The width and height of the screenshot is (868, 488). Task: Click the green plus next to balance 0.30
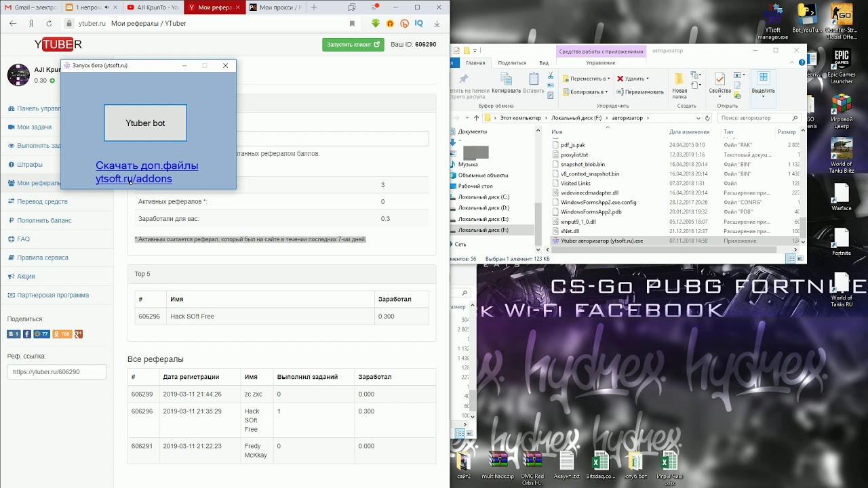[52, 81]
